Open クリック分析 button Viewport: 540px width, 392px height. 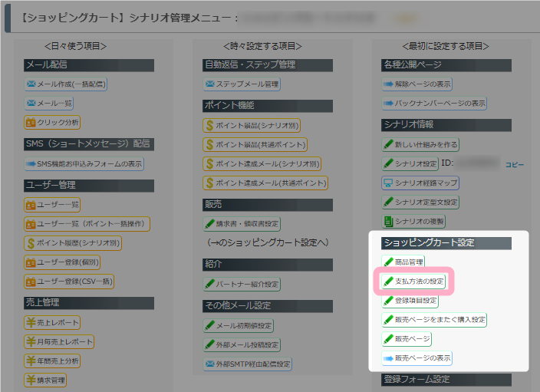[52, 122]
